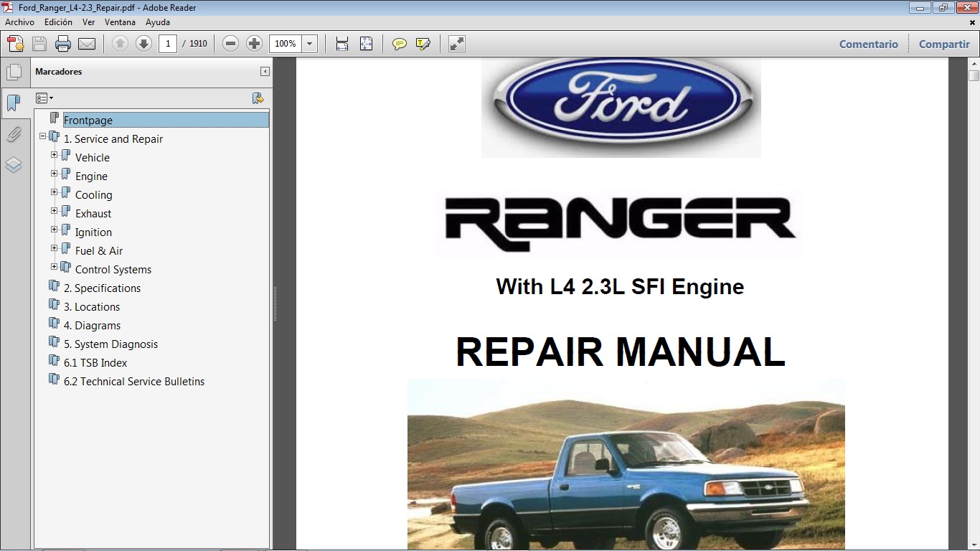Open the Edición menu
The width and height of the screenshot is (980, 551).
tap(58, 22)
